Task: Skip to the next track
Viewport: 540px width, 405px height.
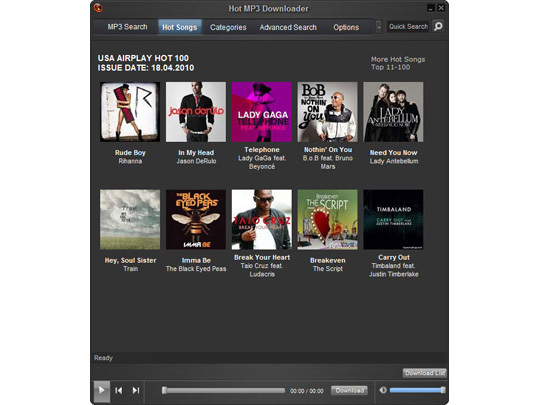Action: pos(136,390)
